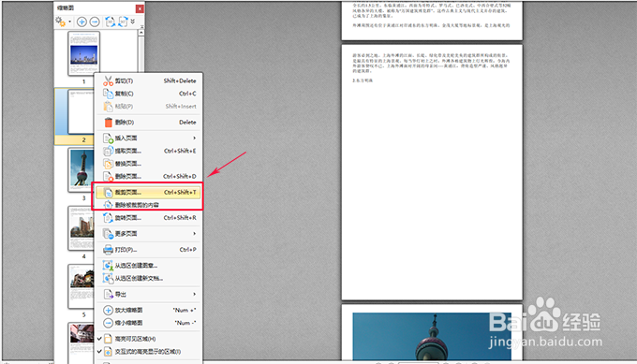Click the red trash icon for Delete
The image size is (637, 364).
tap(108, 123)
